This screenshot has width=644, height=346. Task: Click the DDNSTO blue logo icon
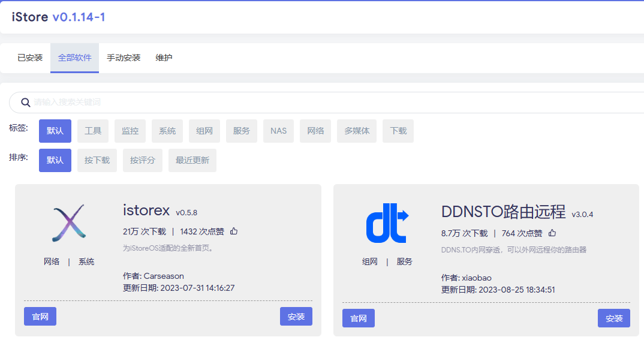pos(387,223)
